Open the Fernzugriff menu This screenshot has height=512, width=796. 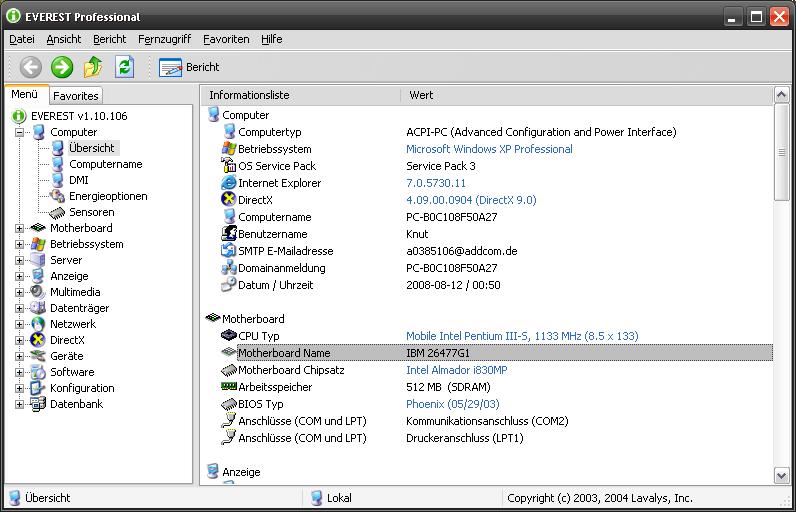(x=164, y=39)
